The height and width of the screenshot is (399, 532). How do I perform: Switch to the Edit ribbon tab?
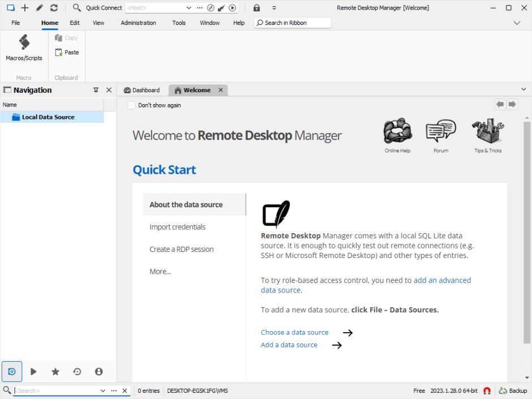(75, 23)
